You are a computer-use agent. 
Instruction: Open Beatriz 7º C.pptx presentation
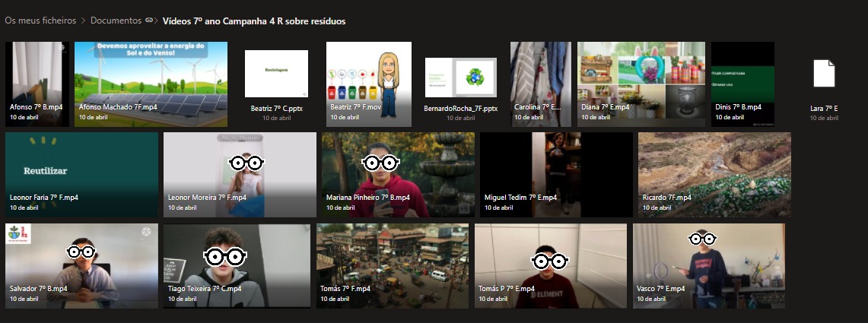pyautogui.click(x=276, y=74)
